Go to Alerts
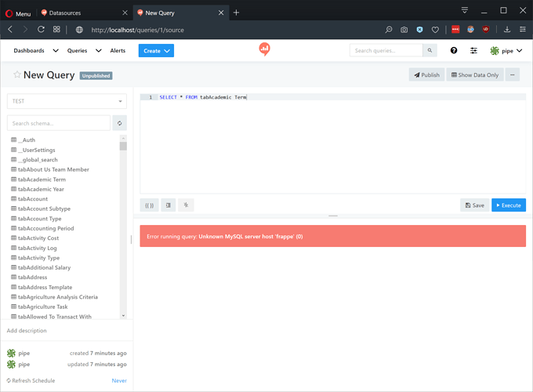This screenshot has width=533, height=392. (x=118, y=50)
